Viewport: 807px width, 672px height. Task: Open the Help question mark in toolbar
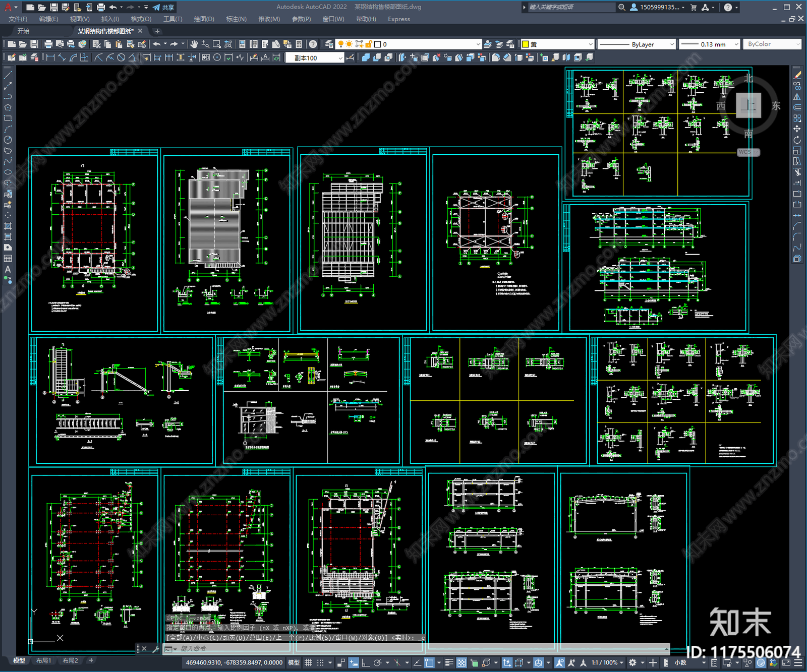[x=313, y=44]
